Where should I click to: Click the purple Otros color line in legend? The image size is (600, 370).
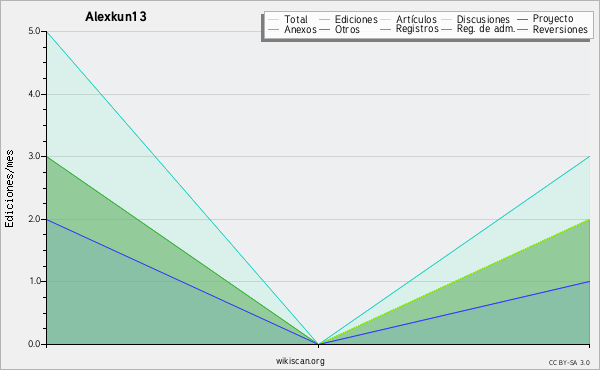click(x=324, y=29)
